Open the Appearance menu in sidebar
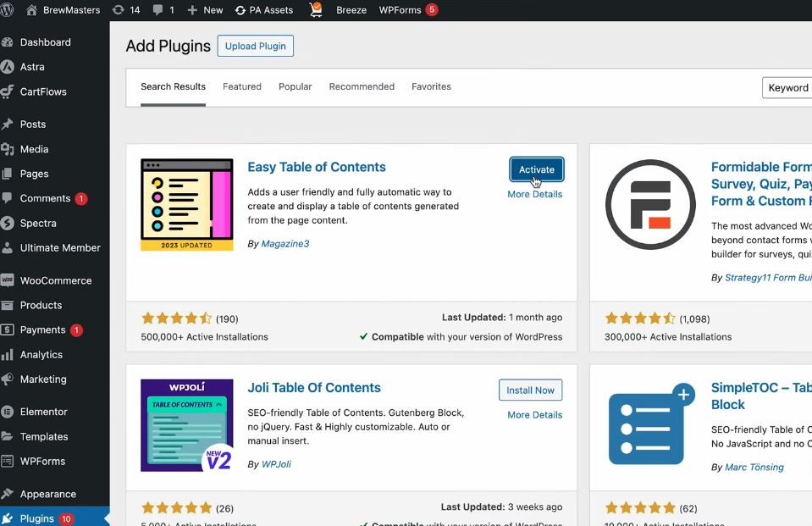The height and width of the screenshot is (526, 812). pyautogui.click(x=47, y=494)
